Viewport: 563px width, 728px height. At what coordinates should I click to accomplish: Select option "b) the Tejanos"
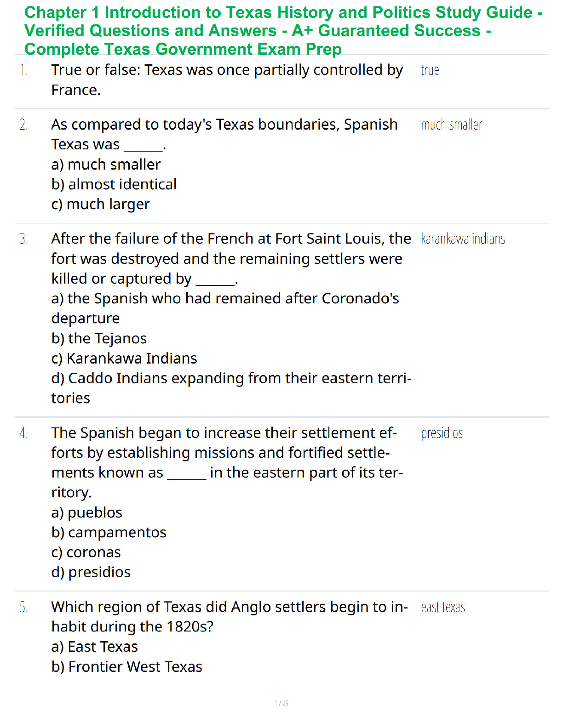click(x=99, y=338)
